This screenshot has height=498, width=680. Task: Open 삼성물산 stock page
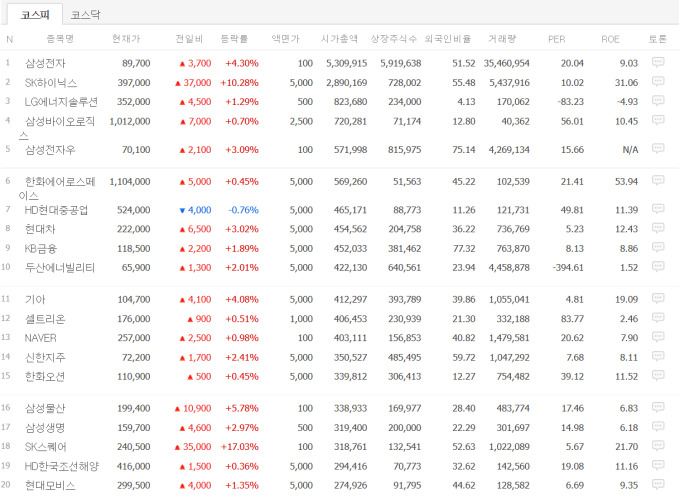(46, 408)
